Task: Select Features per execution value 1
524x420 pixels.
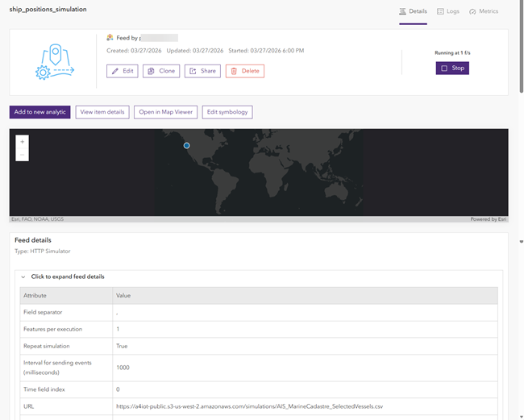Action: [x=118, y=329]
